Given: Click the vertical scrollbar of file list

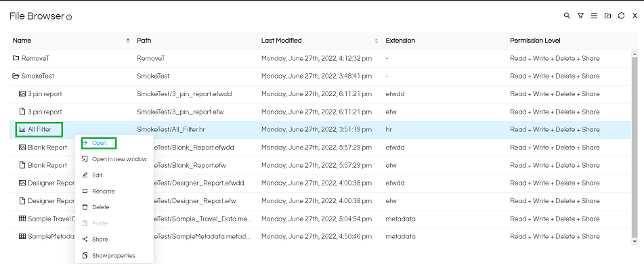Looking at the screenshot, I should pyautogui.click(x=635, y=148).
